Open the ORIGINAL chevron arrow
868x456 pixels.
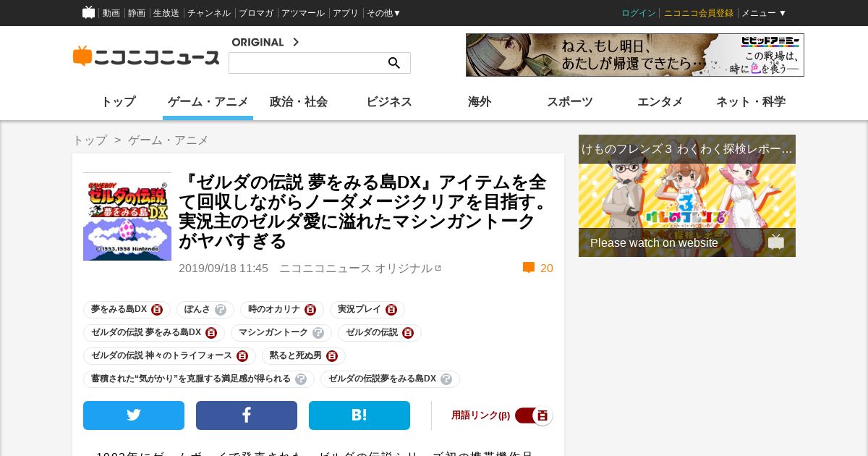(295, 42)
